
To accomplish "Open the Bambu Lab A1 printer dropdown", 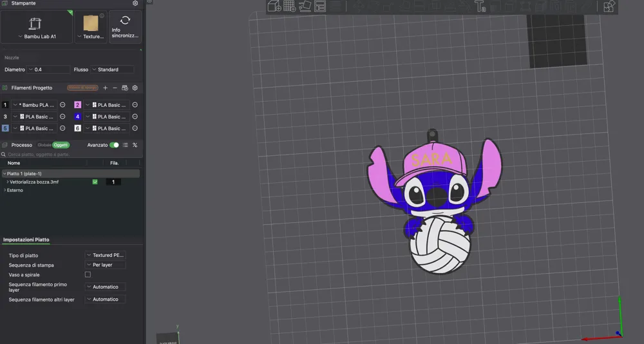I will click(37, 37).
